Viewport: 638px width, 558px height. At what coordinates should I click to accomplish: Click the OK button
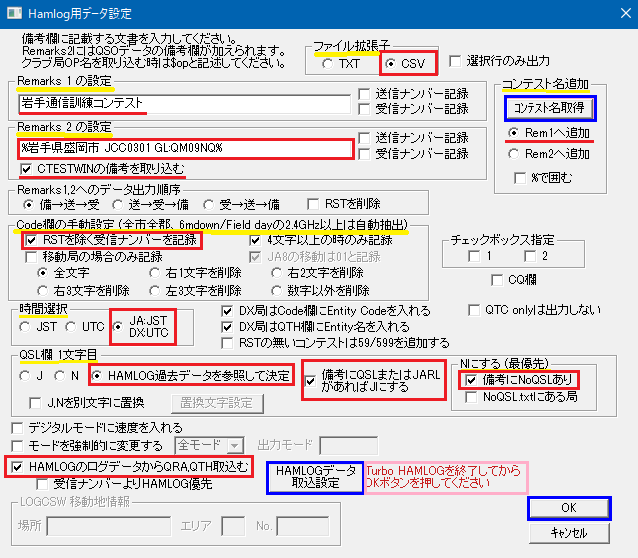pyautogui.click(x=567, y=508)
